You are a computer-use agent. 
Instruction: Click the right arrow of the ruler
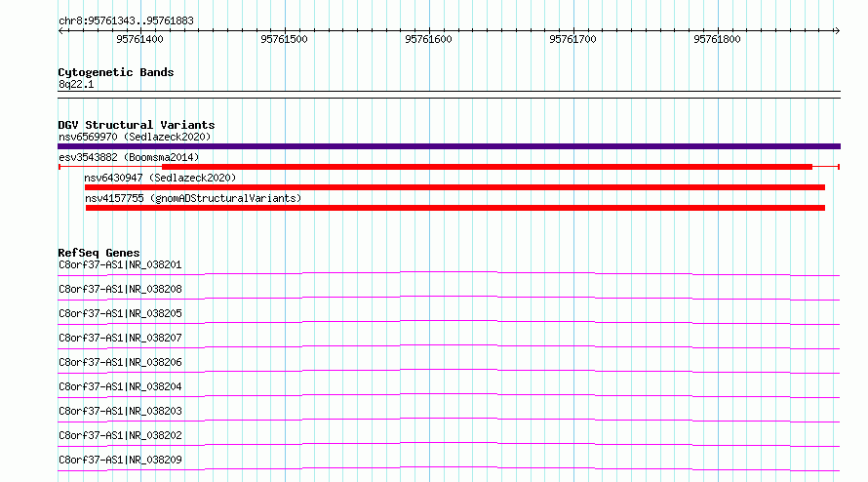837,31
